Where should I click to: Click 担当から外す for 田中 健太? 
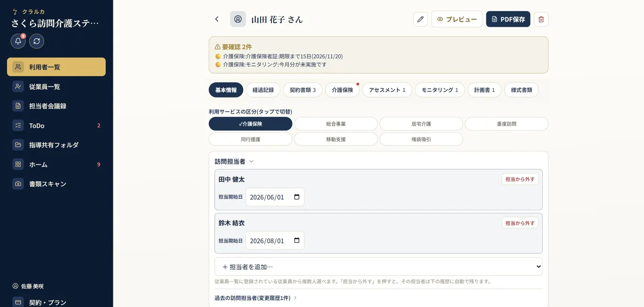tap(520, 179)
